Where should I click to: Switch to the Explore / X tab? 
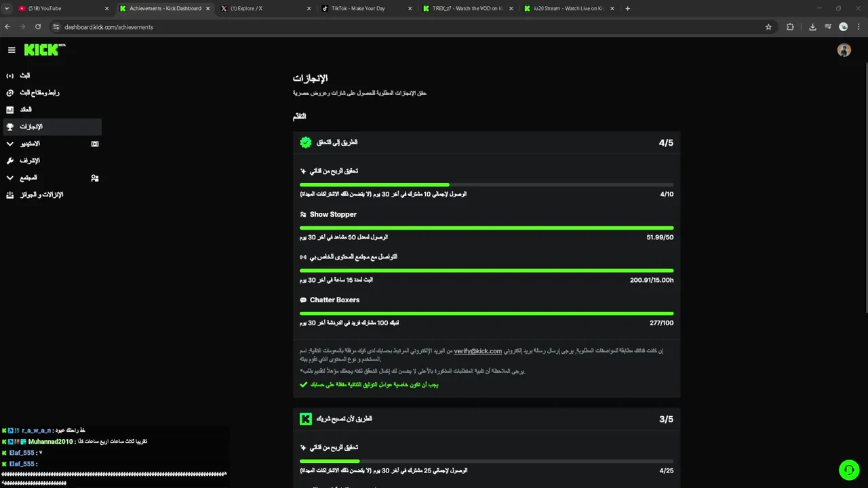250,9
